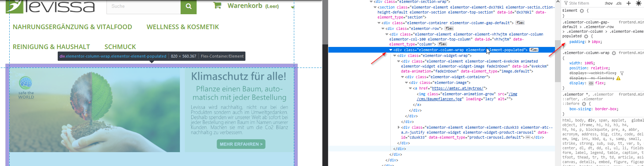Screen dimensions: 644x166
Task: Toggle light/dark color scheme simulation icon
Action: point(638,3)
